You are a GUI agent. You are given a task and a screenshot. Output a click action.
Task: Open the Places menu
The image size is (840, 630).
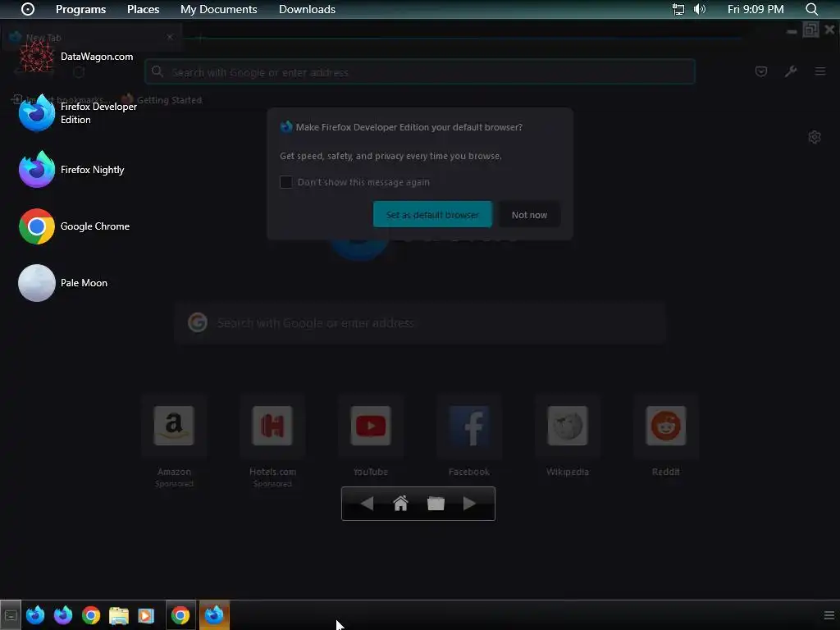point(143,9)
